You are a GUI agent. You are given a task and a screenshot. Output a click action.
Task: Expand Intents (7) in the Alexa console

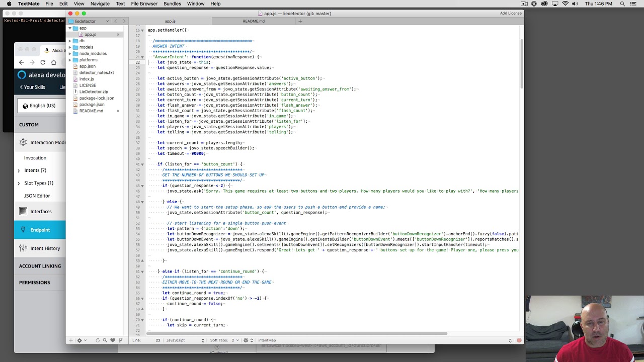pyautogui.click(x=19, y=170)
